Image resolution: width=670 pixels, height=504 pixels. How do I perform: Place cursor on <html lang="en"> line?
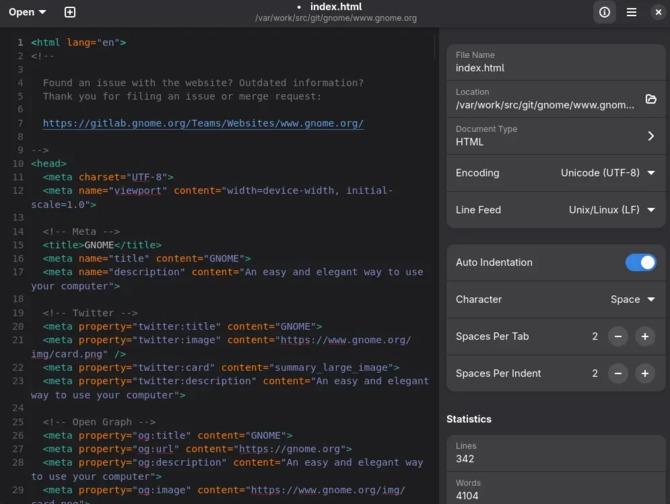point(78,42)
